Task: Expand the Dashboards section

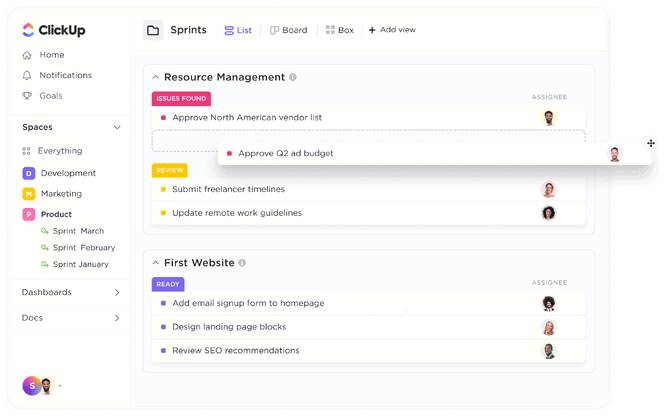Action: [x=117, y=293]
